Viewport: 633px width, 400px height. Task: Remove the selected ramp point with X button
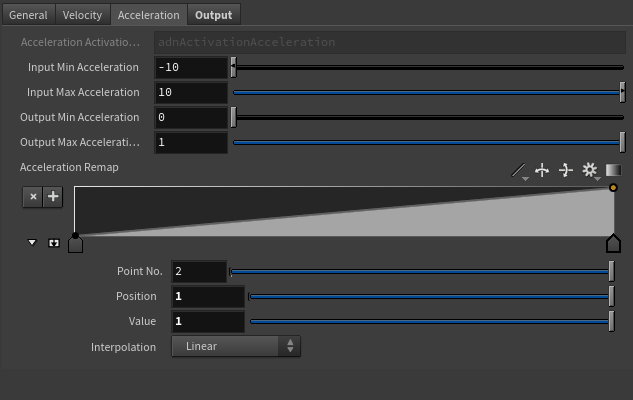(x=33, y=197)
